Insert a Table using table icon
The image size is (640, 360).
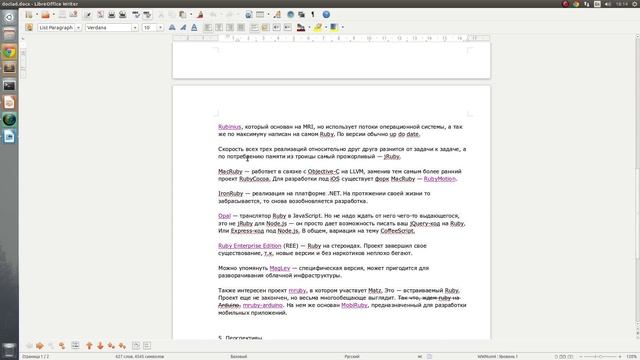click(260, 15)
